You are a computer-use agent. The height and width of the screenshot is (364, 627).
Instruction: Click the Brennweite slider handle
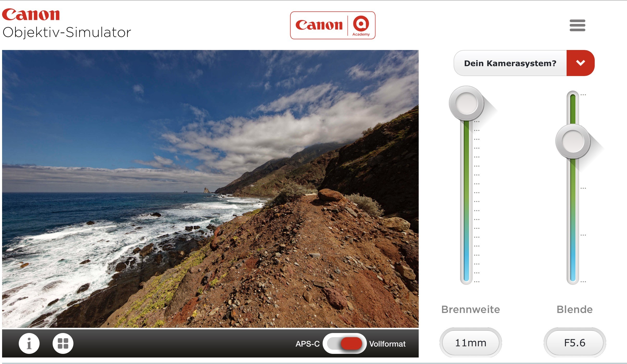[467, 103]
